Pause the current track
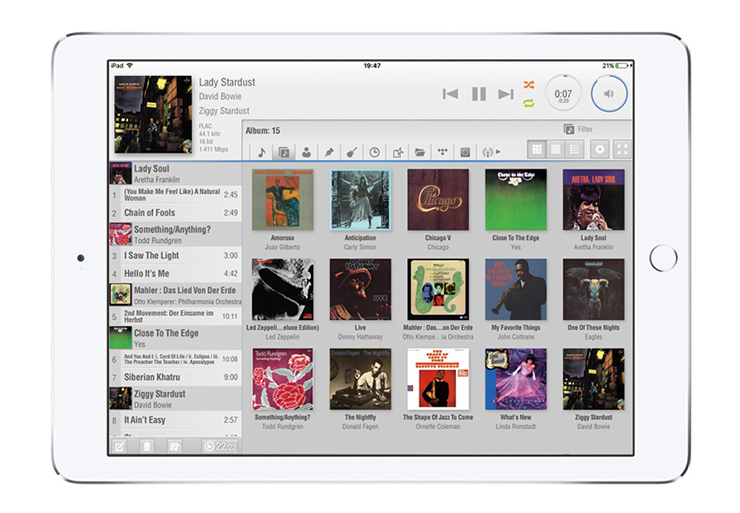The image size is (740, 513). point(479,93)
